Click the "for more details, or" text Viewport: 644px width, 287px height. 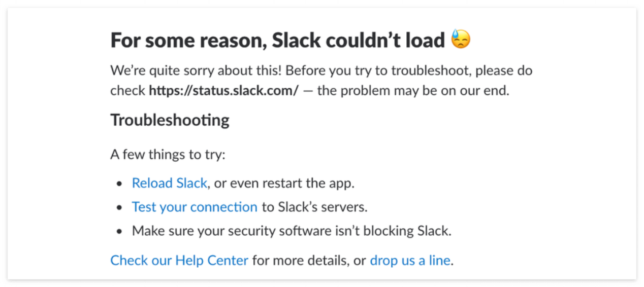pyautogui.click(x=309, y=261)
